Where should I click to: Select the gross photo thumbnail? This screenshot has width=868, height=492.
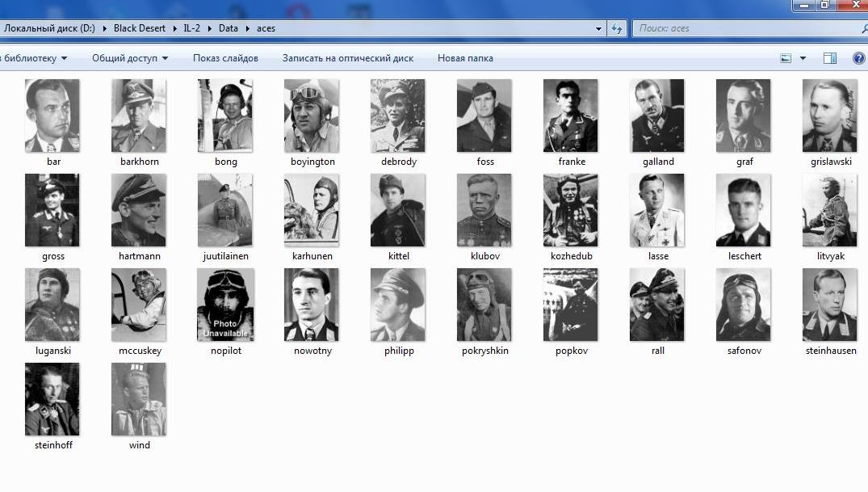pyautogui.click(x=52, y=210)
